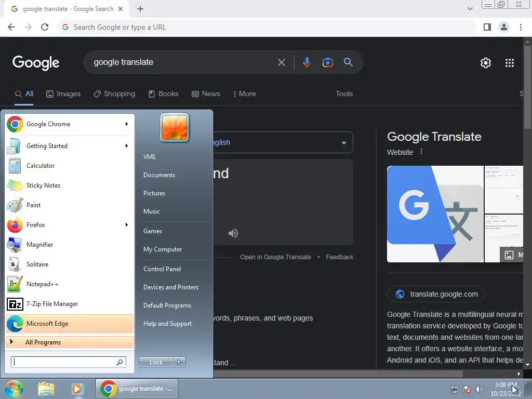Screen dimensions: 532x399
Task: Open Firefox from the Start menu
Action: tap(69, 224)
